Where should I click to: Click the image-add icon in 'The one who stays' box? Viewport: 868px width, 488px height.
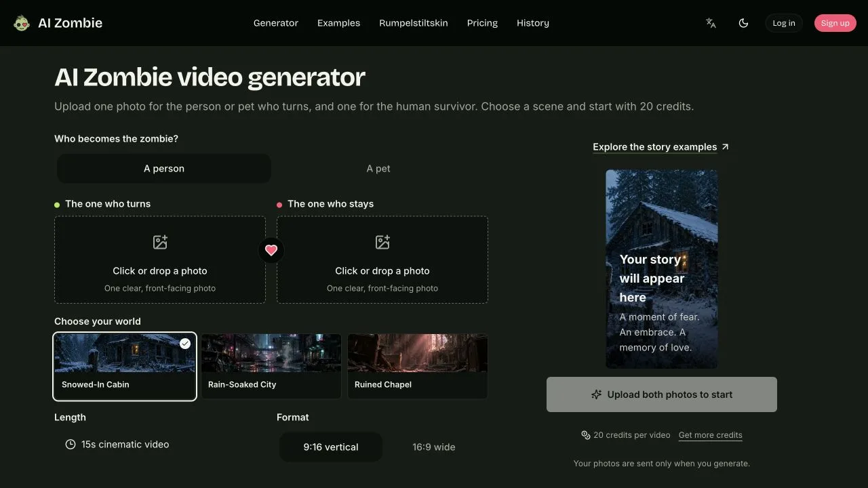pos(382,242)
